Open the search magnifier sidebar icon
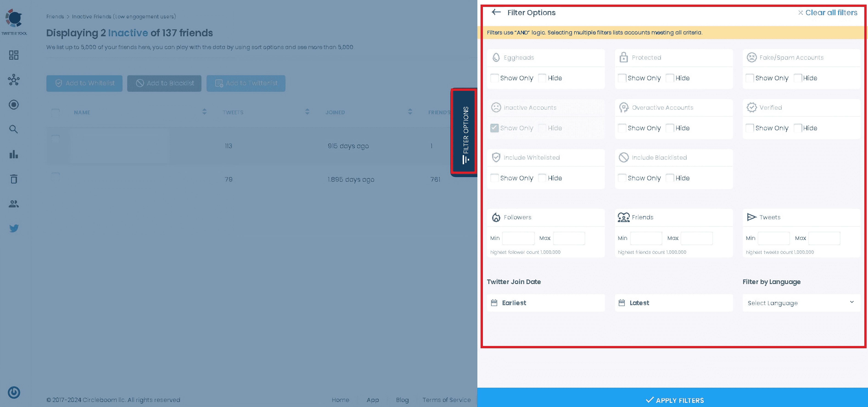The image size is (868, 407). (x=14, y=129)
